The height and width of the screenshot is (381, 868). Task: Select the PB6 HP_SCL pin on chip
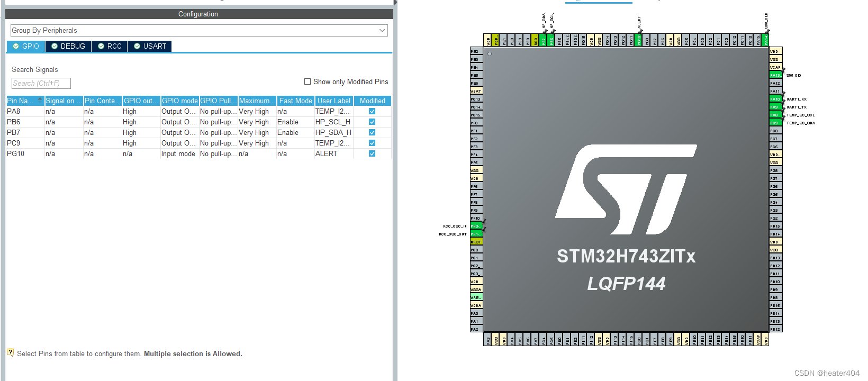point(551,40)
